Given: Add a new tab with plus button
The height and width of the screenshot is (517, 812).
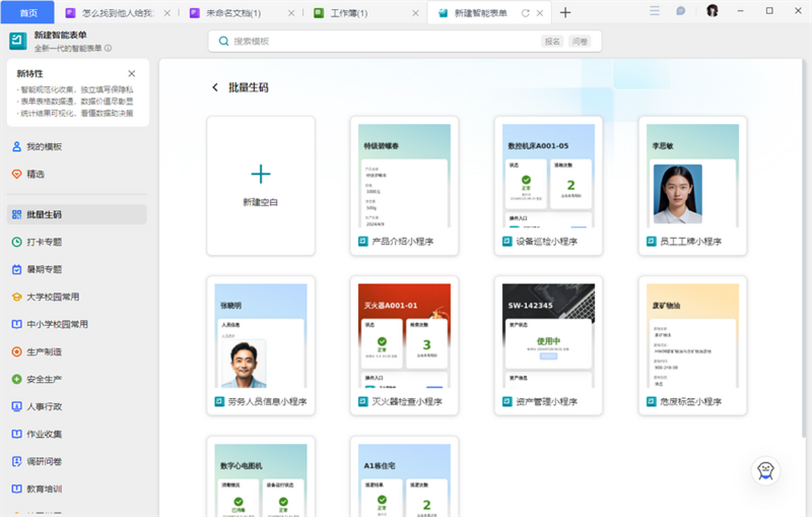Looking at the screenshot, I should click(x=566, y=13).
